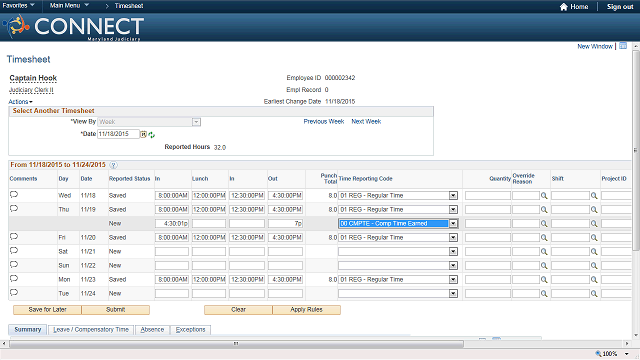Look up Override Reason for Sat 11/21
Viewport: 640px width, 360px height.
tap(544, 252)
